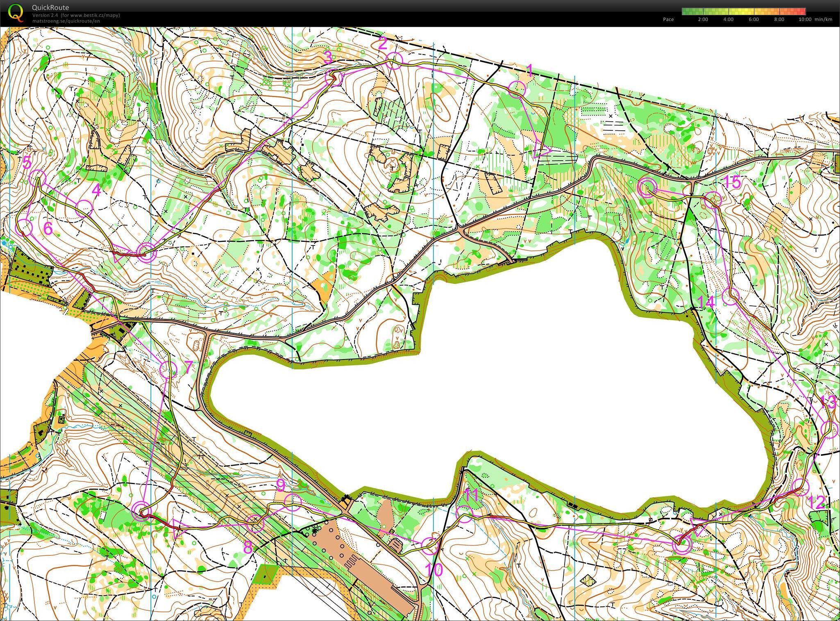Screen dimensions: 840x621
Task: Click the QuickRoute logo icon
Action: 16,13
